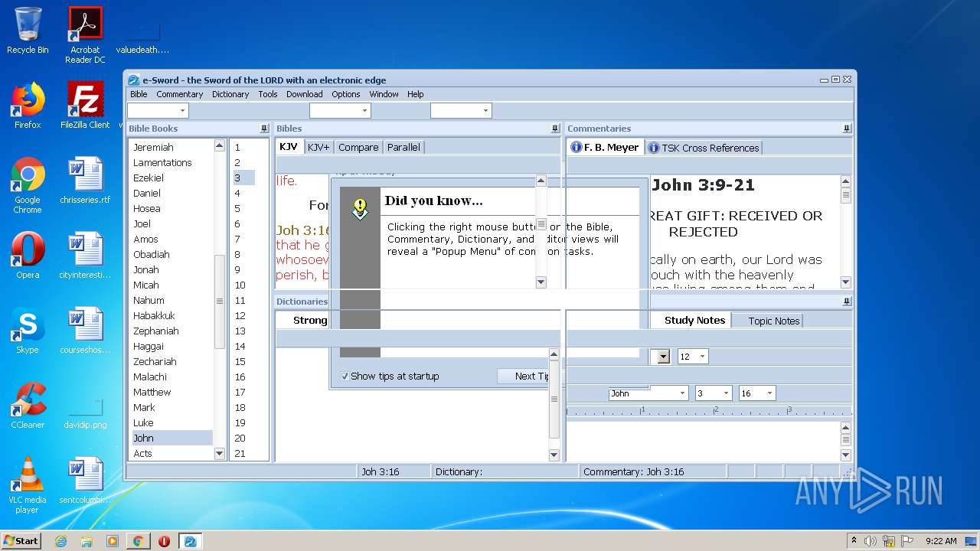
Task: Click the info icon on TSK Cross References tab
Action: pyautogui.click(x=654, y=148)
